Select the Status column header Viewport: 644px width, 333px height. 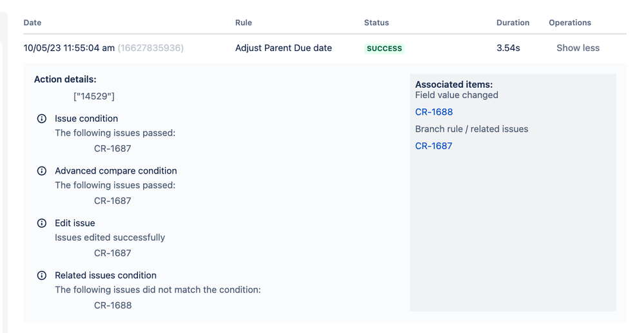(376, 23)
